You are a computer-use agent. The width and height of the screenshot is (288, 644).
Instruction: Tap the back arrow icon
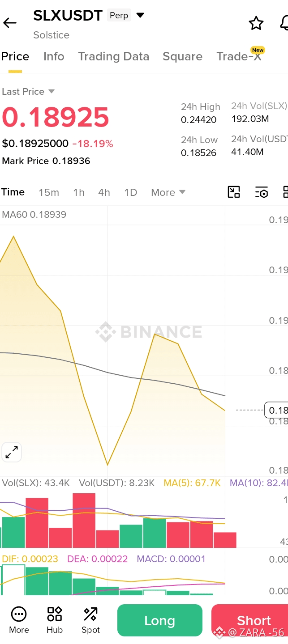coord(10,23)
